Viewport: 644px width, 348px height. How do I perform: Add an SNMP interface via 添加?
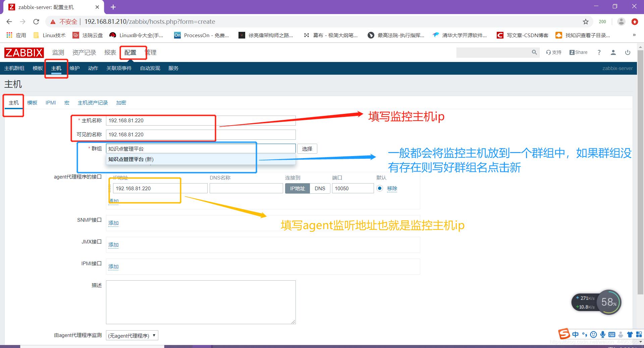point(113,223)
